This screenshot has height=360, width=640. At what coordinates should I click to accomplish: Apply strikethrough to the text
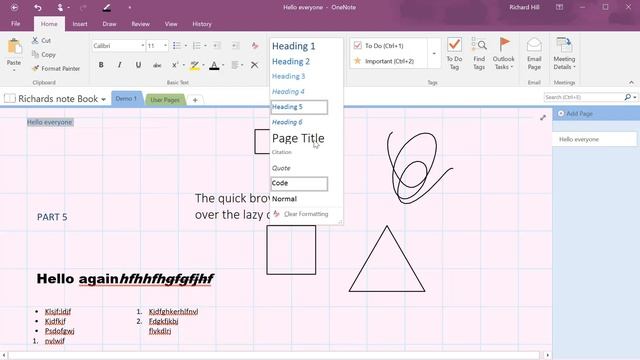click(x=157, y=65)
